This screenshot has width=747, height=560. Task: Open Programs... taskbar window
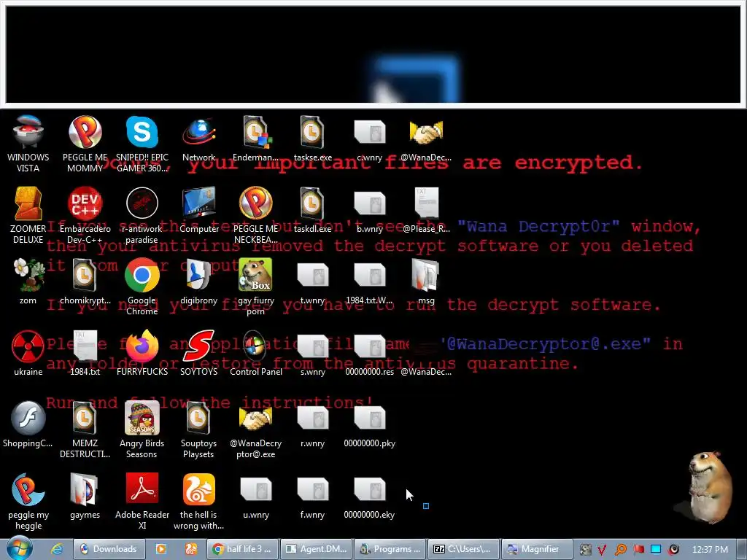390,549
